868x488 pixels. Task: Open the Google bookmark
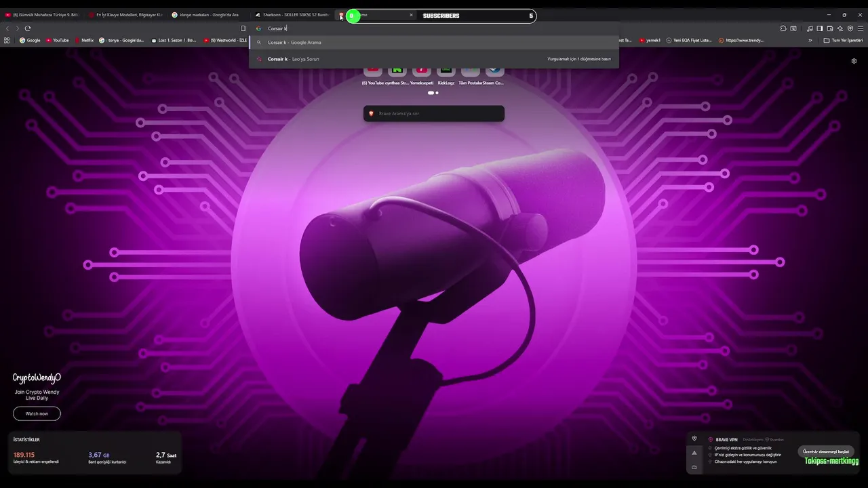30,40
